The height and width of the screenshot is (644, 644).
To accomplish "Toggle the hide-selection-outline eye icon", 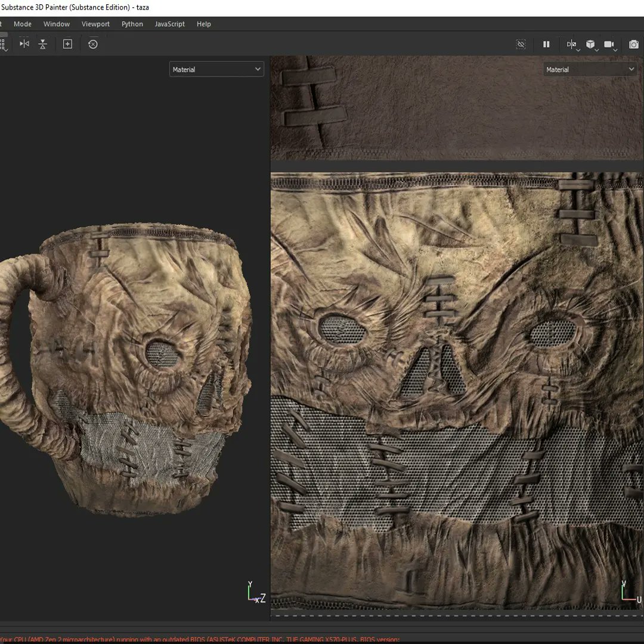I will [521, 44].
